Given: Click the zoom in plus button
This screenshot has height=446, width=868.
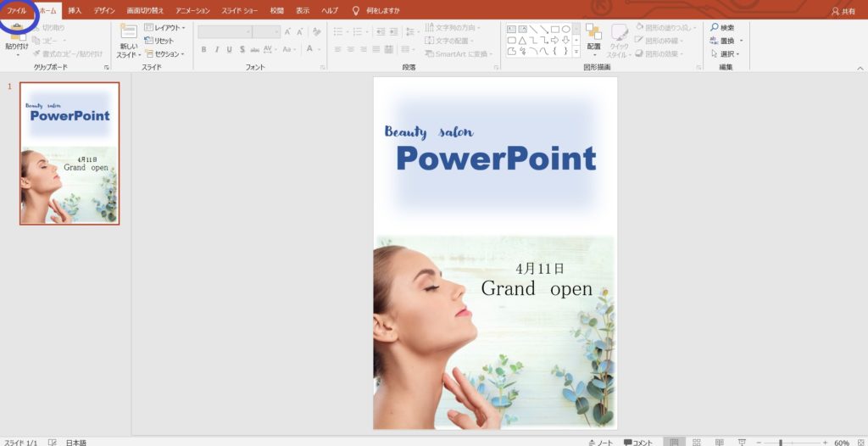Looking at the screenshot, I should click(825, 443).
